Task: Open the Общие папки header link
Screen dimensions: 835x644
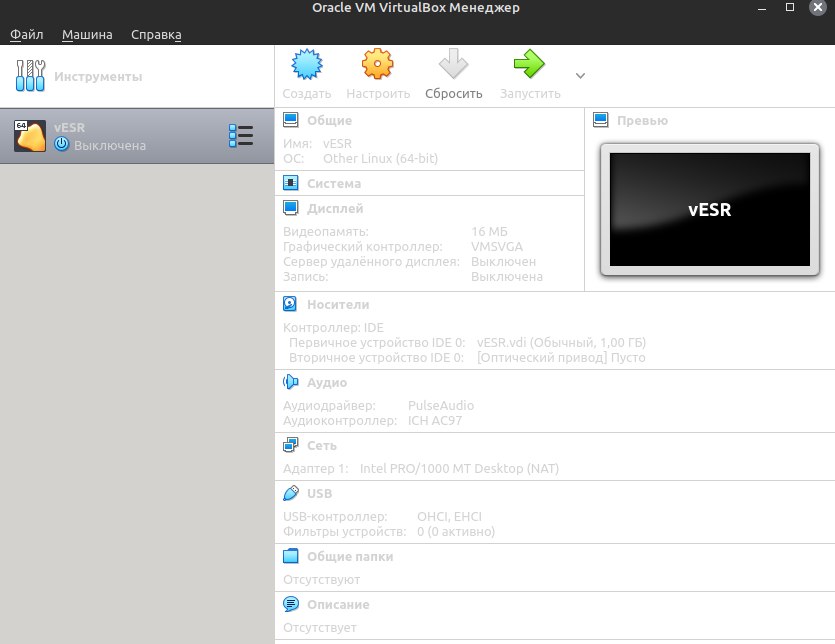Action: point(350,557)
